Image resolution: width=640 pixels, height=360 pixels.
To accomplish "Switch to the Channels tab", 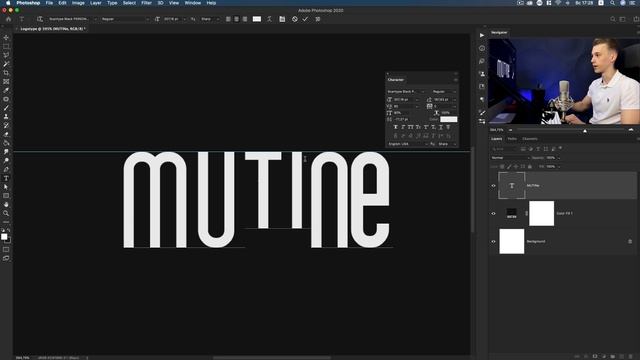I will 530,139.
